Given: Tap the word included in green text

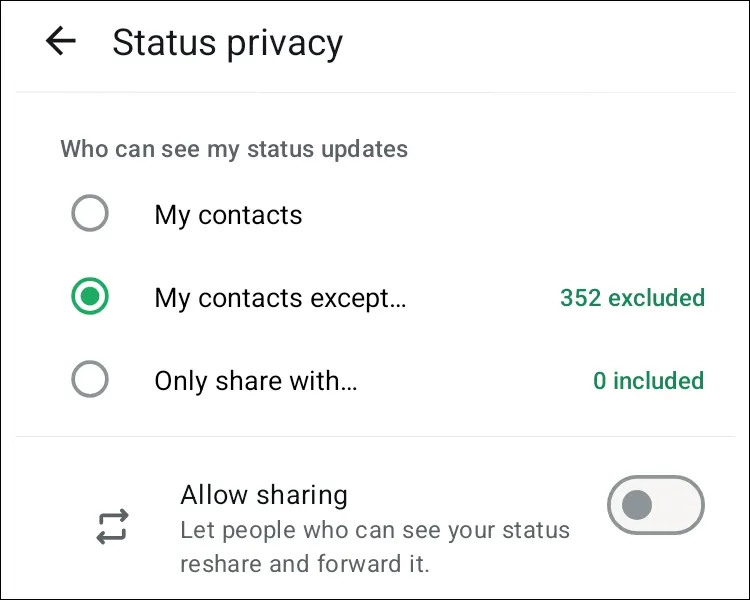Looking at the screenshot, I should click(x=658, y=381).
